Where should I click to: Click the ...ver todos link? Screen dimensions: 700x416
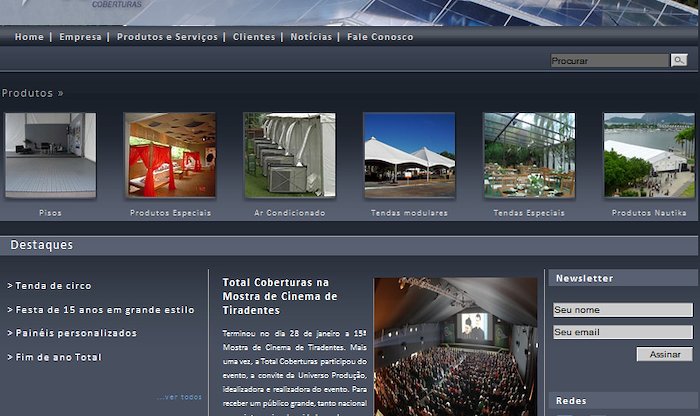point(179,397)
